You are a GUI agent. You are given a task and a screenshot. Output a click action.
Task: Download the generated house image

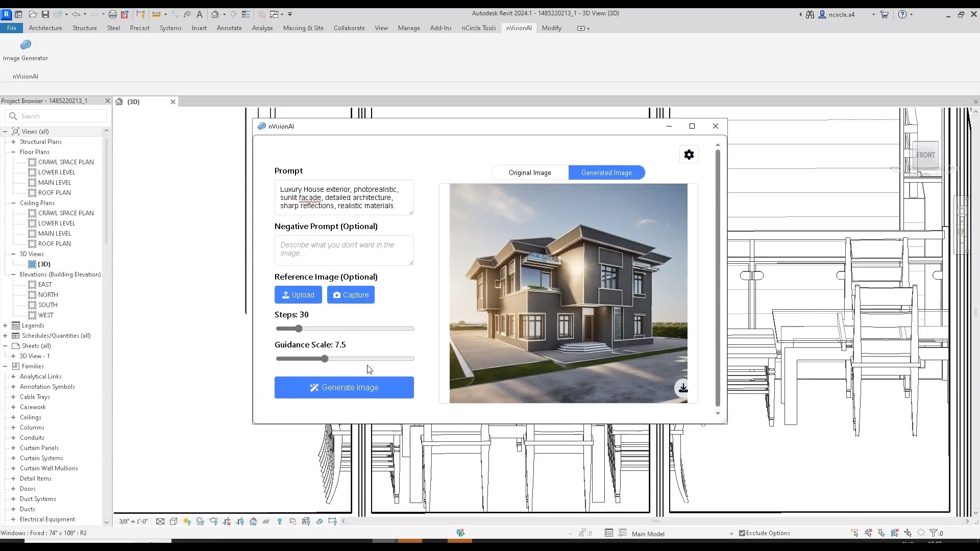coord(683,388)
